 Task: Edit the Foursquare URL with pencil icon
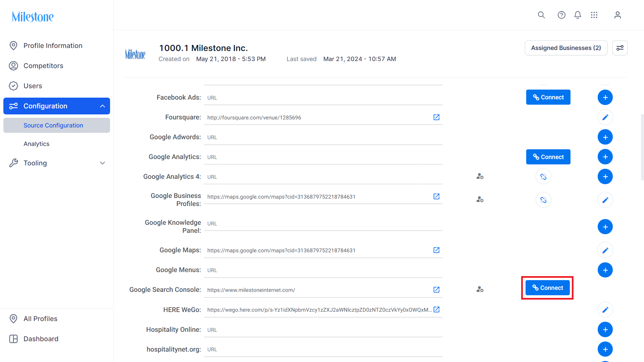pos(605,117)
